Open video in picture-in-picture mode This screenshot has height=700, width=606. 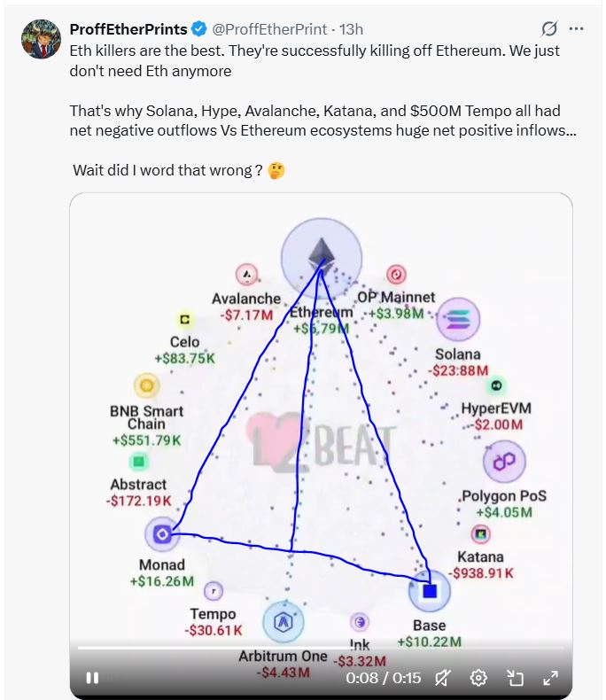516,678
